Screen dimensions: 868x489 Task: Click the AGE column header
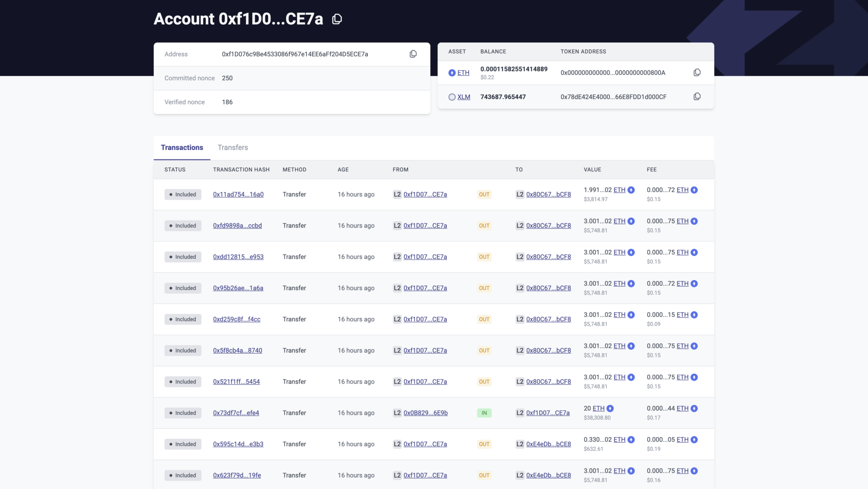click(x=343, y=170)
